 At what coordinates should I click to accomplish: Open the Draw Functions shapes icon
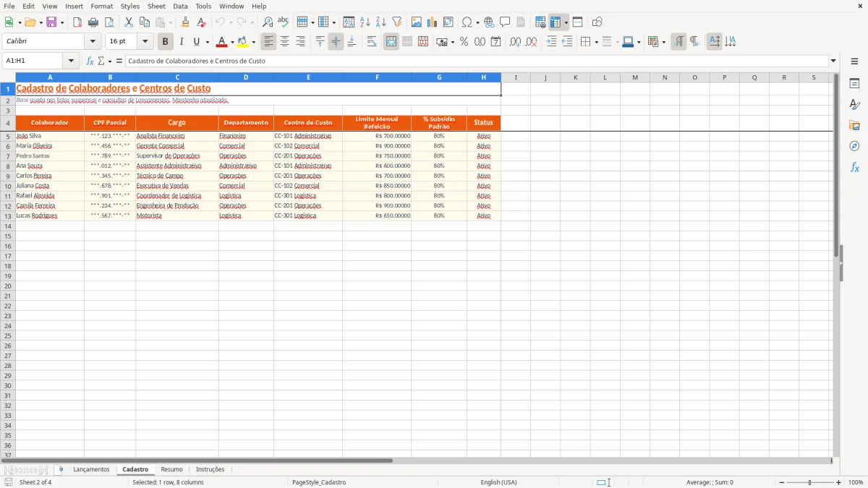click(597, 22)
